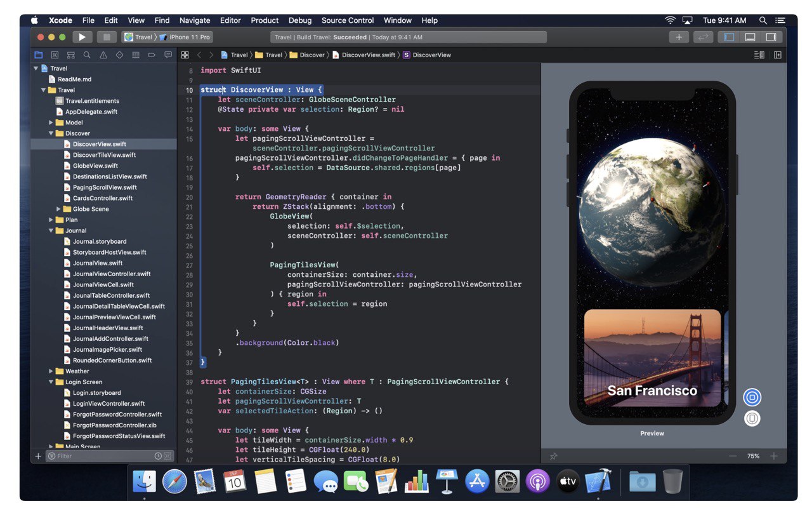Add editor on right
The height and width of the screenshot is (513, 812).
pos(777,55)
